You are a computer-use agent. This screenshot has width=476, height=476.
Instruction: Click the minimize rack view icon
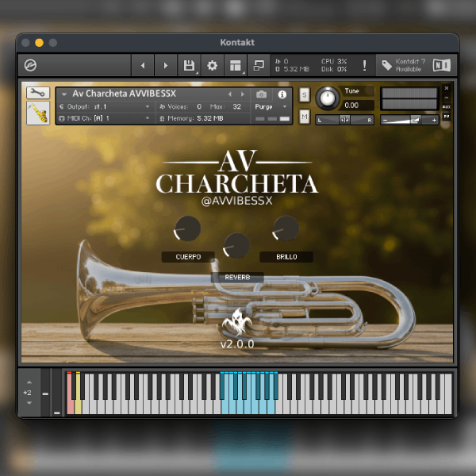coord(259,65)
